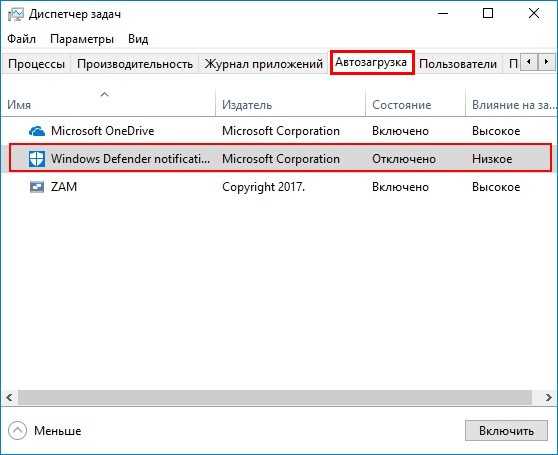Viewport: 558px width, 455px height.
Task: Click the Task Manager title bar icon
Action: [x=16, y=14]
